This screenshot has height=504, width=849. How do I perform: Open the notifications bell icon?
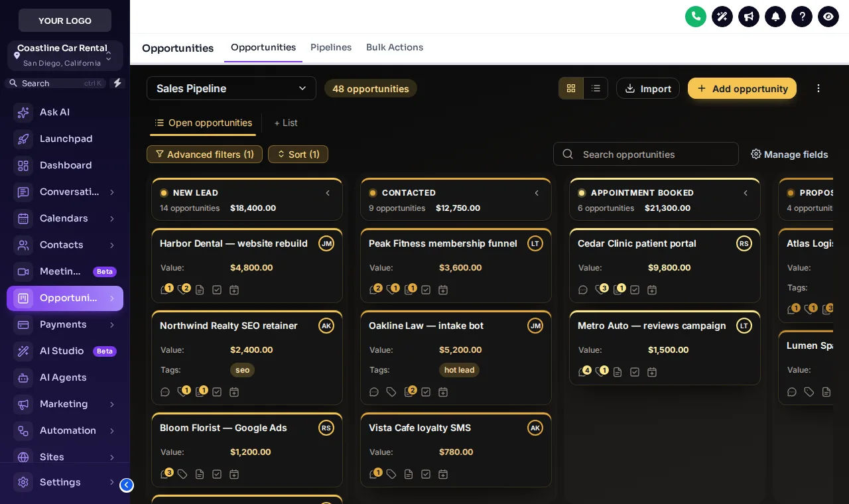775,17
